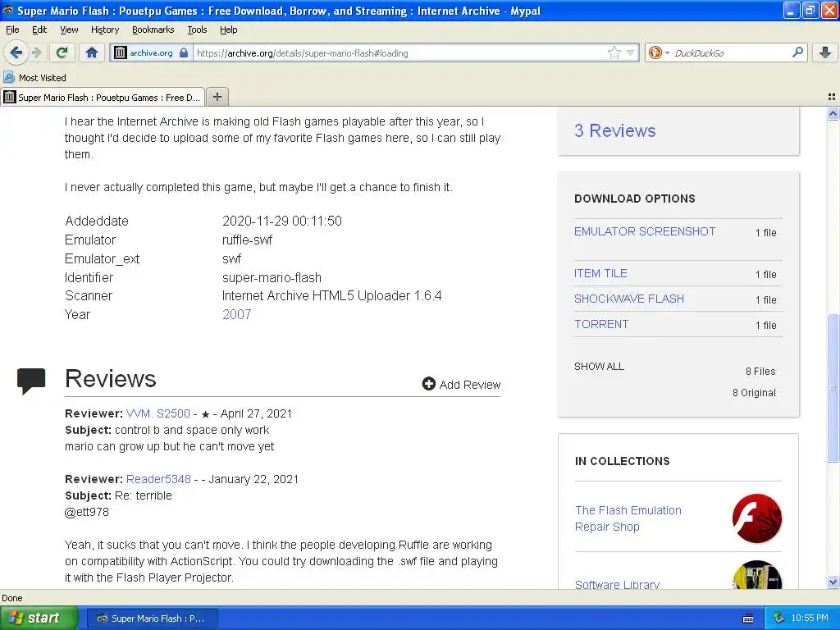
Task: Open the Bookmarks menu
Action: pyautogui.click(x=153, y=30)
